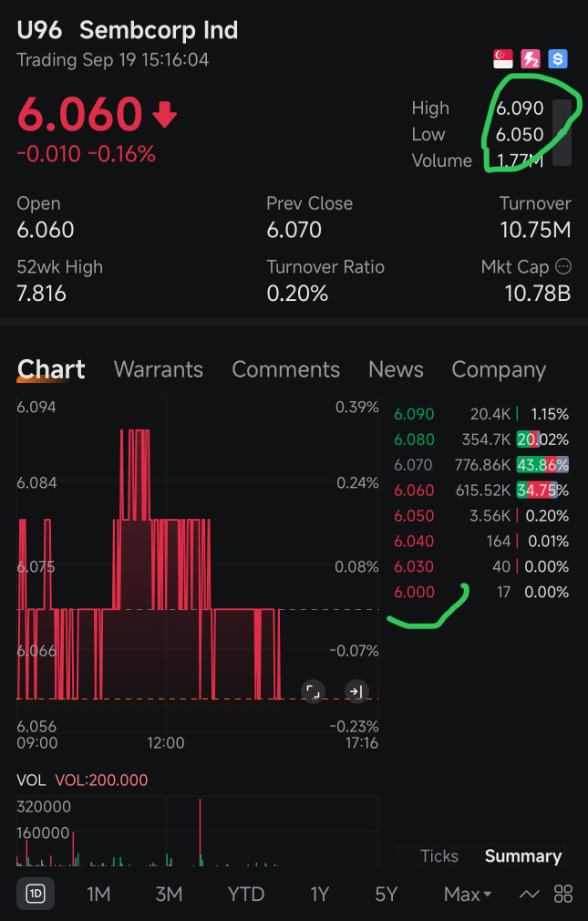Image resolution: width=588 pixels, height=921 pixels.
Task: Tap the VOL indicator label
Action: click(x=33, y=780)
